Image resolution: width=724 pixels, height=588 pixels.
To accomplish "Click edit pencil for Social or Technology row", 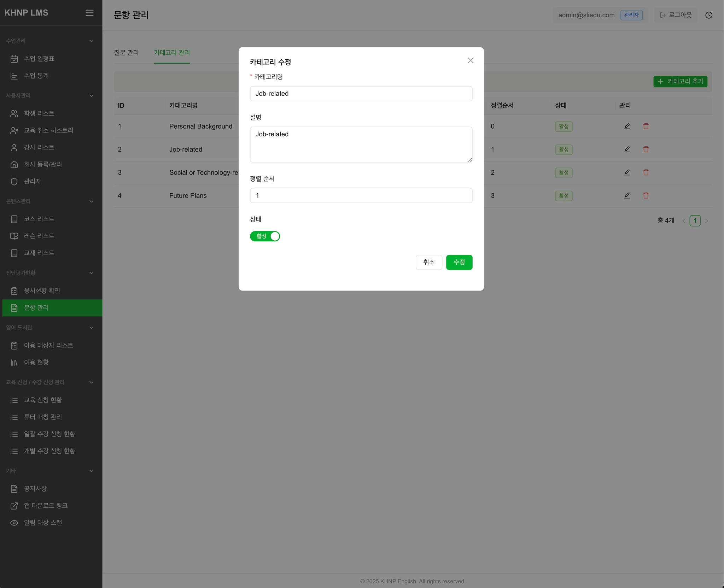I will click(x=627, y=172).
